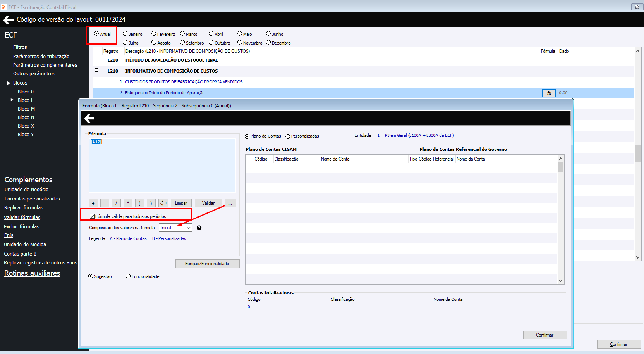Click inside the Fórmula text area
The width and height of the screenshot is (644, 354).
point(162,166)
